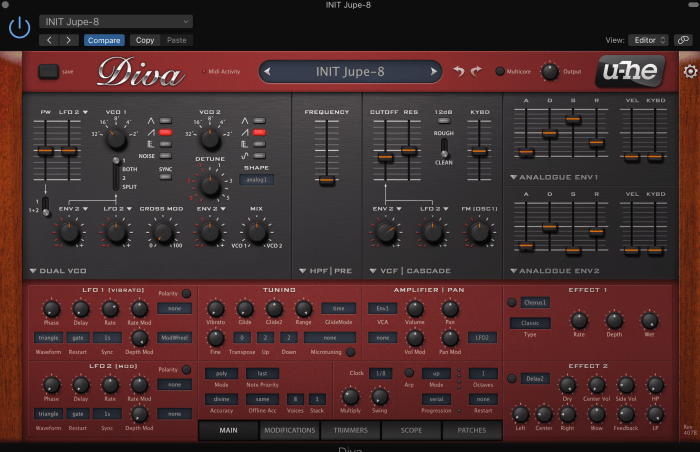Click the undo arrow icon

(x=458, y=71)
